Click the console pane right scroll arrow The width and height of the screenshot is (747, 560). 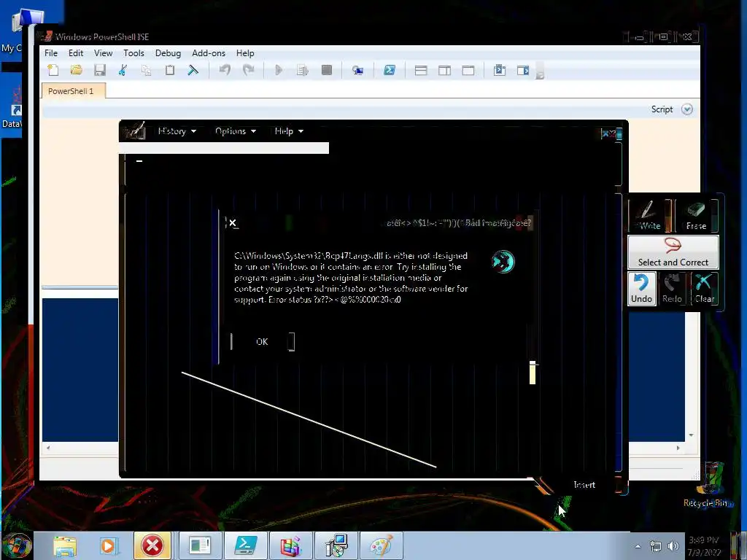(x=678, y=448)
